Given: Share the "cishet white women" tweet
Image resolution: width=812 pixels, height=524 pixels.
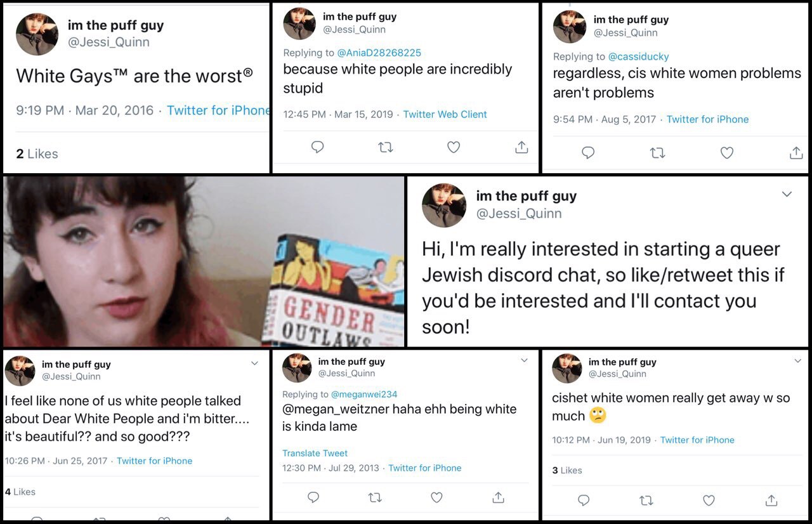Looking at the screenshot, I should tap(771, 500).
